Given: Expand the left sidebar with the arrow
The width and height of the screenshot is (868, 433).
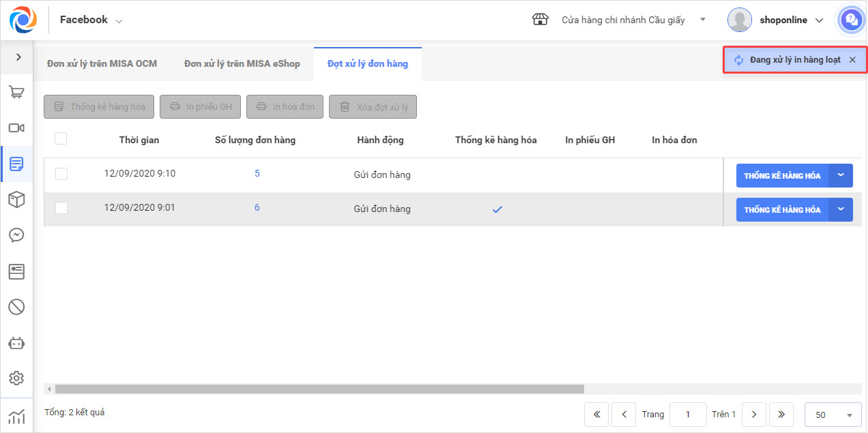Looking at the screenshot, I should [x=18, y=57].
